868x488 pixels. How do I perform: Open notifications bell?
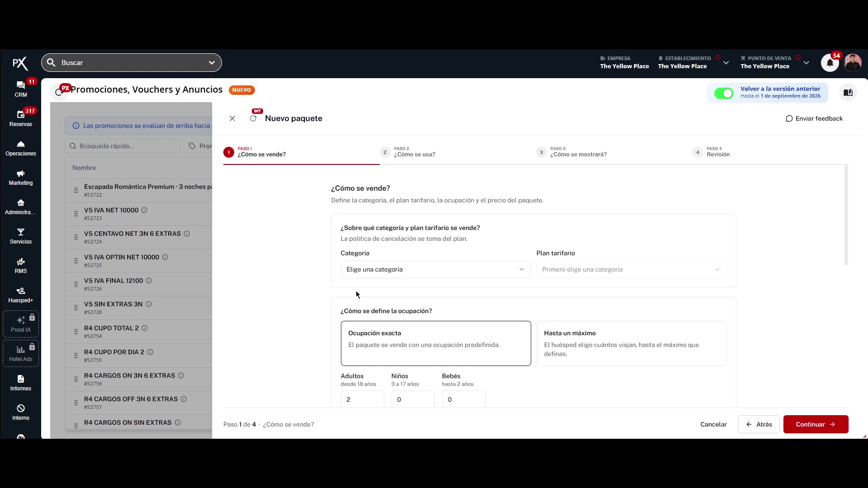pyautogui.click(x=830, y=63)
